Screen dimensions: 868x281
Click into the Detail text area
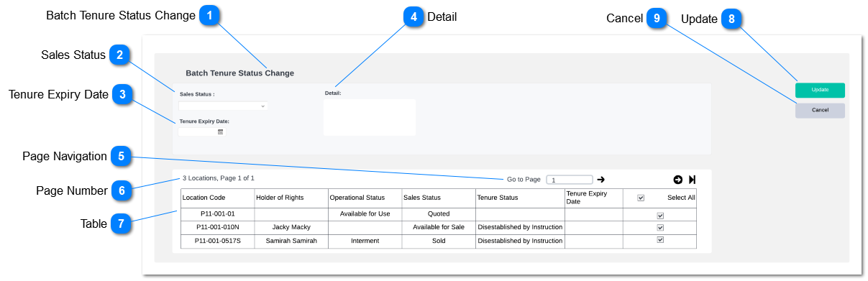[370, 117]
